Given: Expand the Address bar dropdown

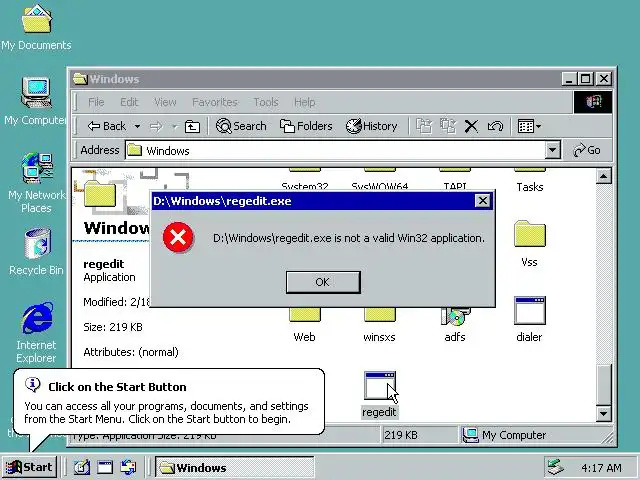Looking at the screenshot, I should 552,151.
